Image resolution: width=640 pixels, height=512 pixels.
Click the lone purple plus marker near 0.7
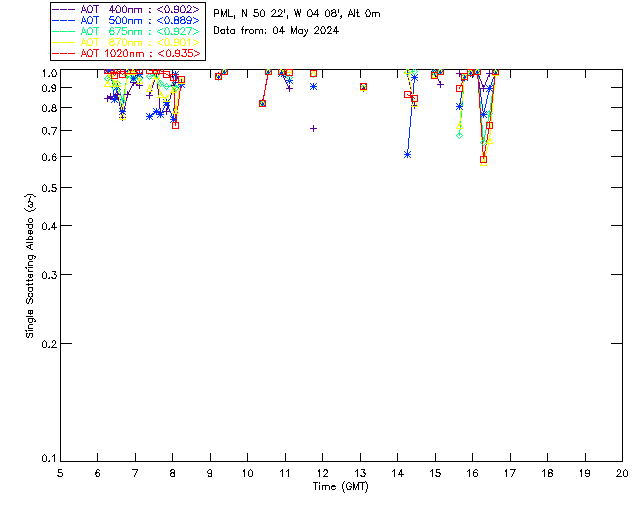[313, 129]
